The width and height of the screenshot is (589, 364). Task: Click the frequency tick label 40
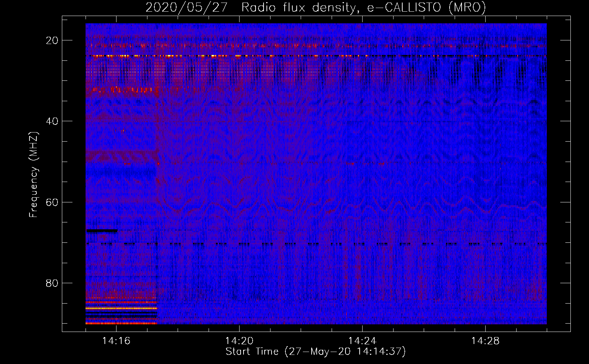pyautogui.click(x=52, y=121)
